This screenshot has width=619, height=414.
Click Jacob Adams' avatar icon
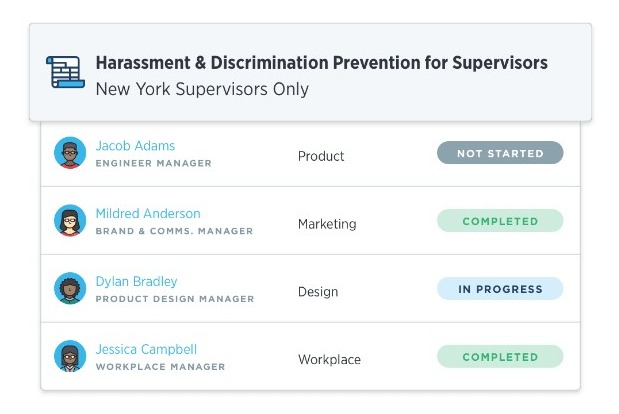pos(70,153)
